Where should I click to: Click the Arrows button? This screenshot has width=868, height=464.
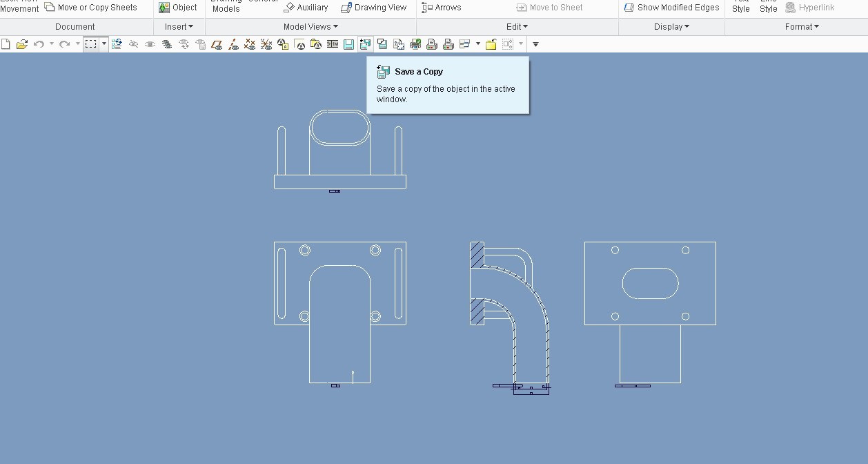(442, 8)
